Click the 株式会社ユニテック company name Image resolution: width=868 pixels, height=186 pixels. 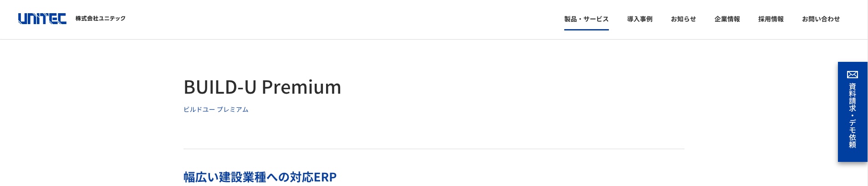click(x=100, y=19)
